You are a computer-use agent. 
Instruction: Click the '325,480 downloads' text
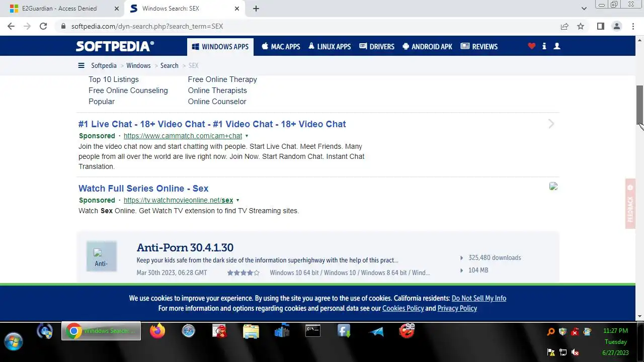pyautogui.click(x=495, y=258)
